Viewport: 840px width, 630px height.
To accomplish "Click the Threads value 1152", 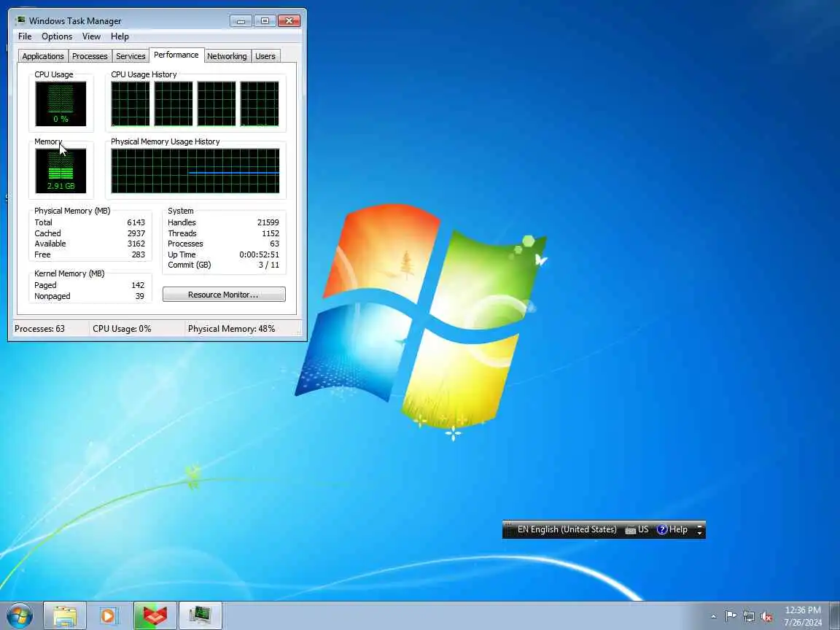I will [x=271, y=233].
